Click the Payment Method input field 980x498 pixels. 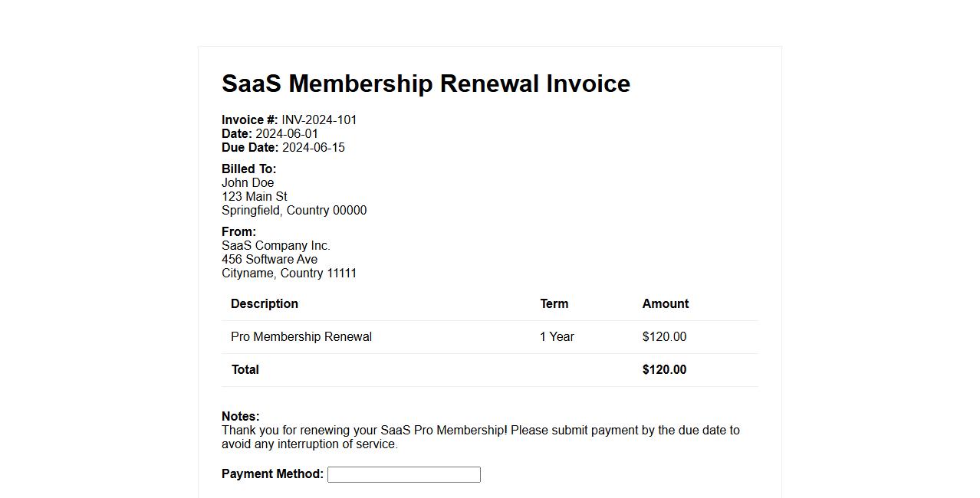pos(403,474)
